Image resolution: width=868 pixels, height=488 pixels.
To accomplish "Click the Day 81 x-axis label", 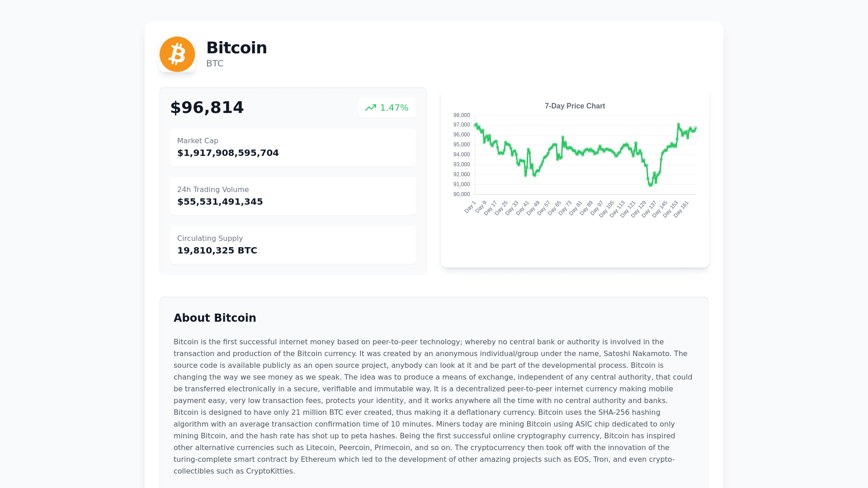I will tap(576, 208).
